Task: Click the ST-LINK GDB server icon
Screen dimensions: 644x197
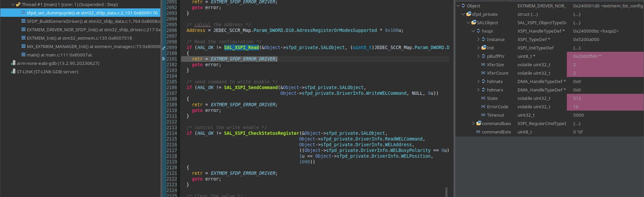Action: click(x=13, y=71)
